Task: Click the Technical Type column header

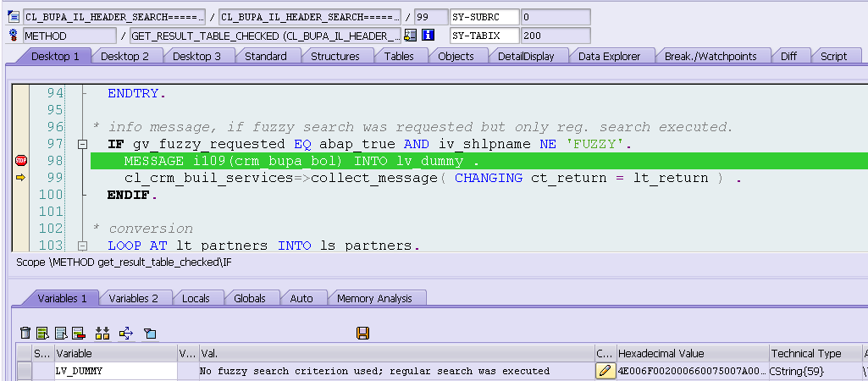Action: point(815,353)
